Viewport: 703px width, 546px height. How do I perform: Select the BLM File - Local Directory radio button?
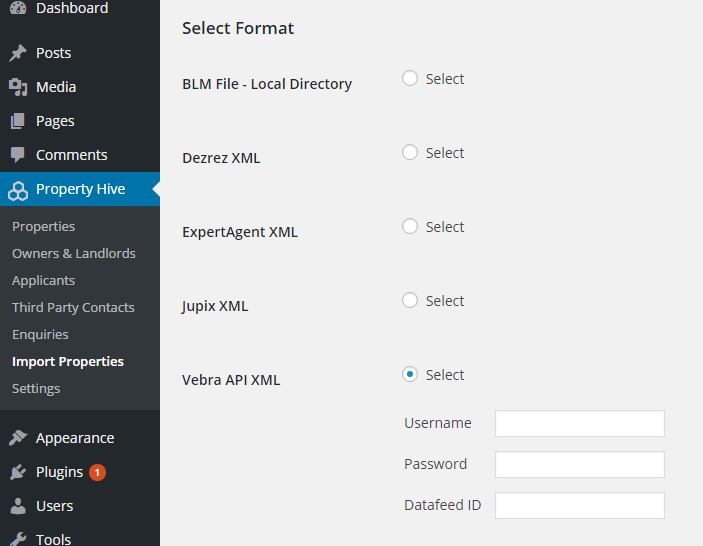pyautogui.click(x=410, y=78)
